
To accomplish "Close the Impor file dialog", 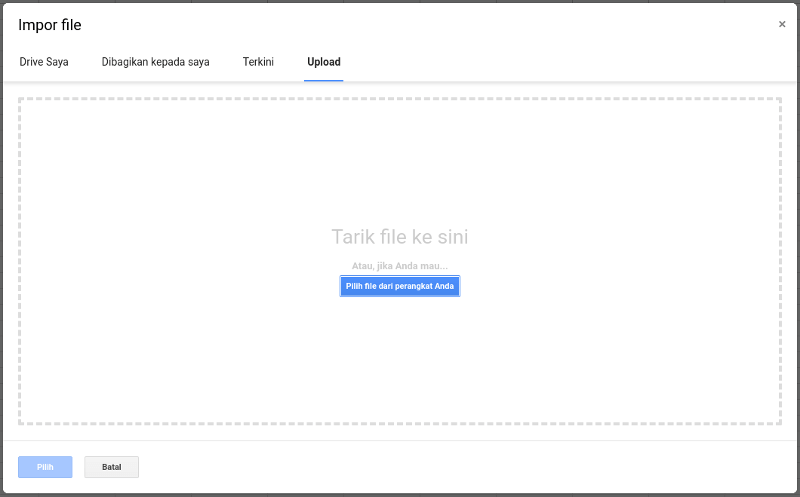I will [x=782, y=24].
